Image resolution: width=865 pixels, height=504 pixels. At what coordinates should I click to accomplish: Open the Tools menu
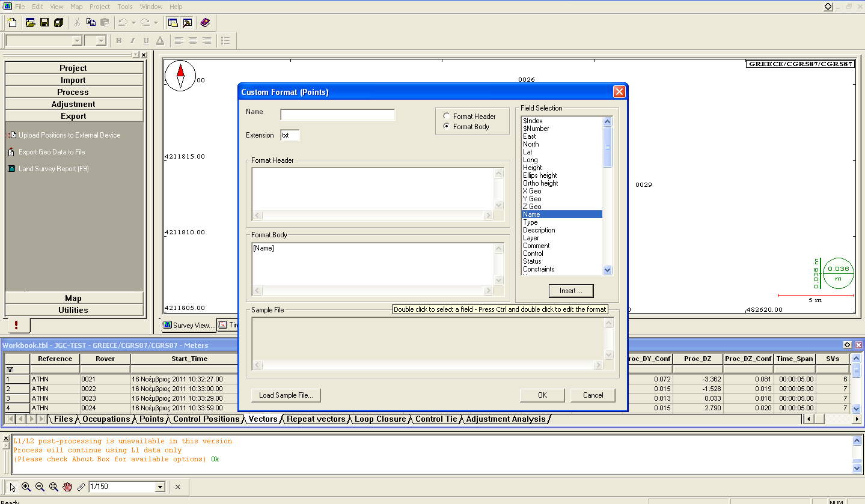[x=125, y=7]
